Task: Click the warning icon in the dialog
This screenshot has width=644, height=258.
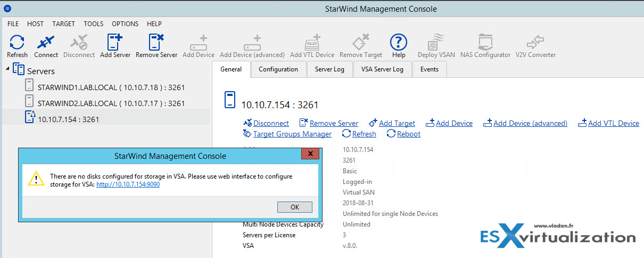Action: [x=36, y=178]
